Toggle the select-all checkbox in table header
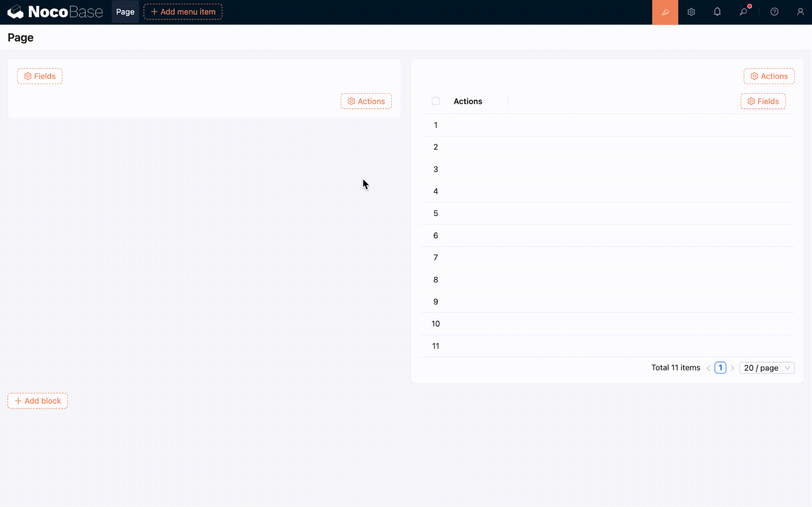Viewport: 812px width, 507px height. pyautogui.click(x=435, y=101)
